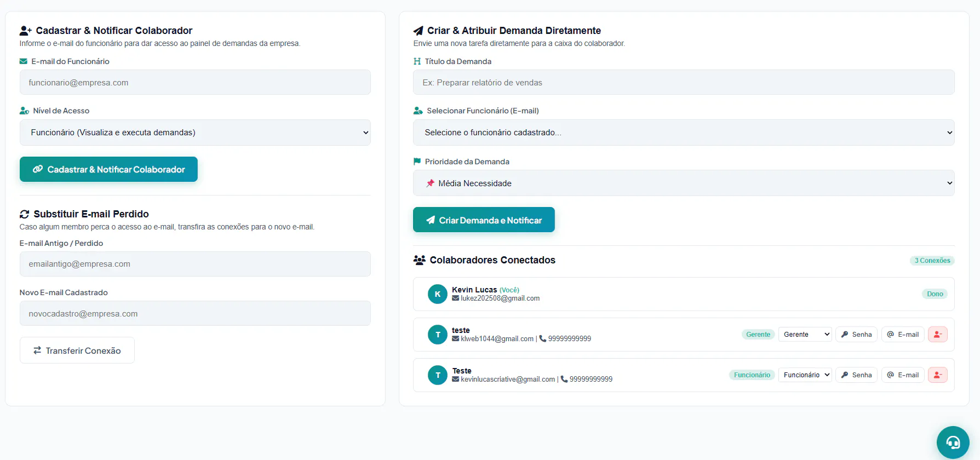This screenshot has width=980, height=460.
Task: Focus the Título da Demanda input field
Action: 684,82
